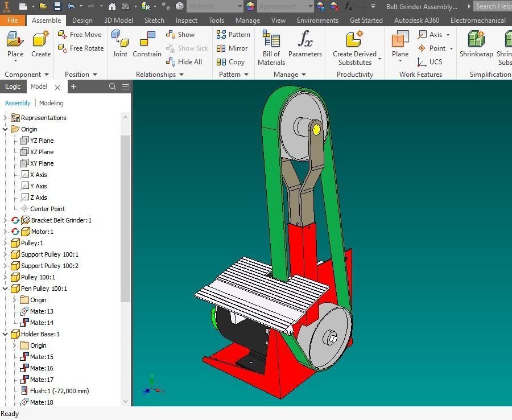Open the File menu
The height and width of the screenshot is (420, 512).
[13, 20]
